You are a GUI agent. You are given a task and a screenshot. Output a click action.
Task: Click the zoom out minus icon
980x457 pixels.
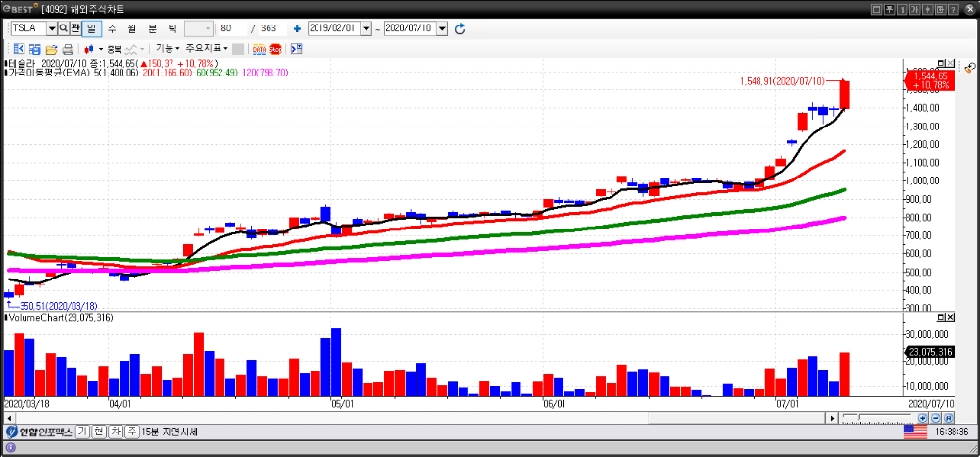point(936,418)
